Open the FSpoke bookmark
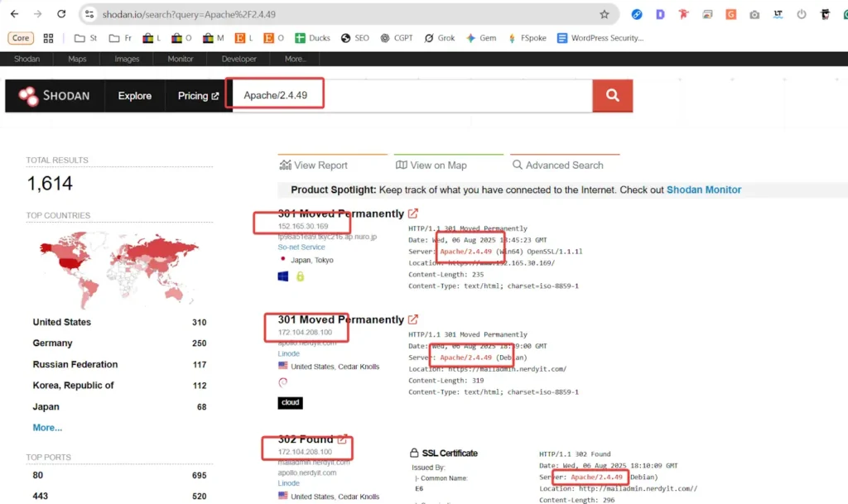Image resolution: width=848 pixels, height=504 pixels. (x=527, y=38)
